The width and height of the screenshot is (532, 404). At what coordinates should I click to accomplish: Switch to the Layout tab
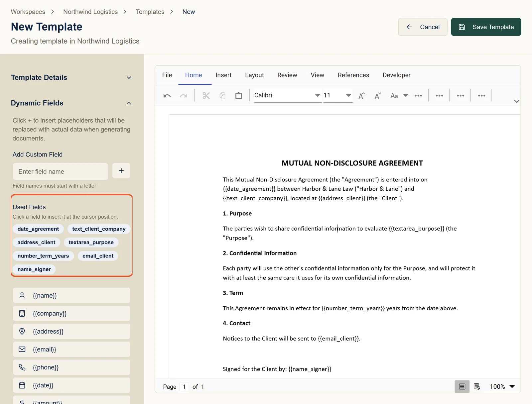pos(254,75)
